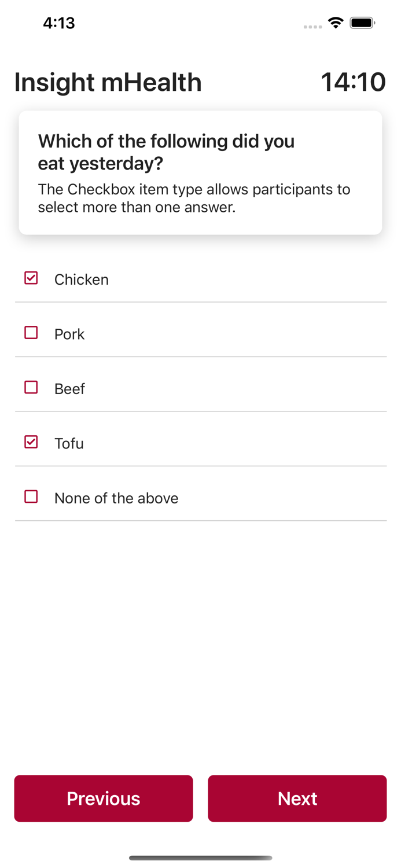Choose the Pork answer label text
The width and height of the screenshot is (401, 868).
pyautogui.click(x=69, y=334)
